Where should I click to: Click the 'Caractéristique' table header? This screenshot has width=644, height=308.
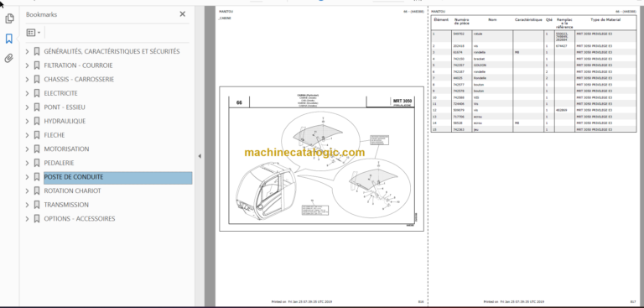(x=528, y=20)
